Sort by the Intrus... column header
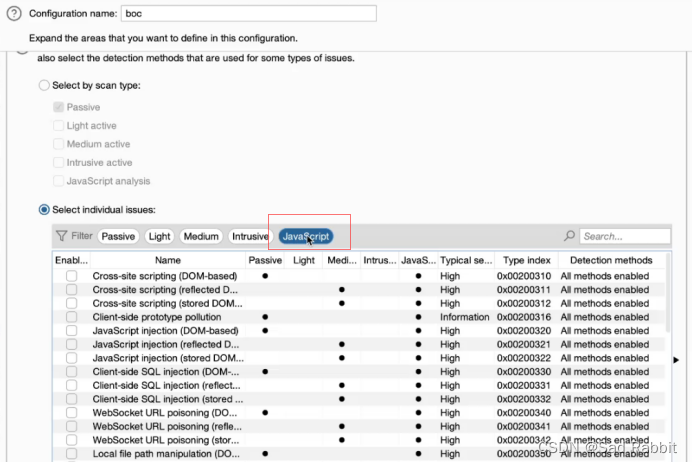The image size is (692, 463). (x=380, y=260)
